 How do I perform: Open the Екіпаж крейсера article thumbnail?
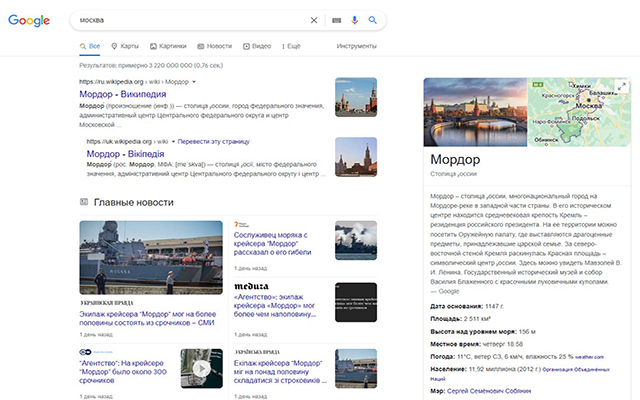point(356,369)
